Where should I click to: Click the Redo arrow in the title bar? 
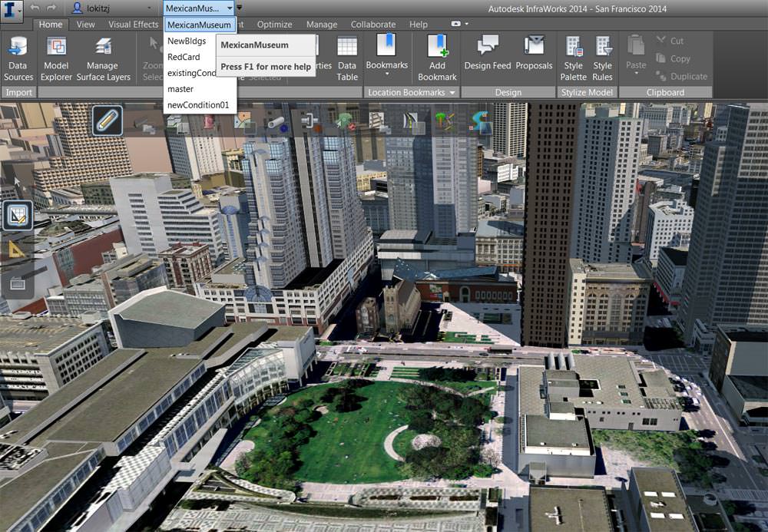(51, 8)
